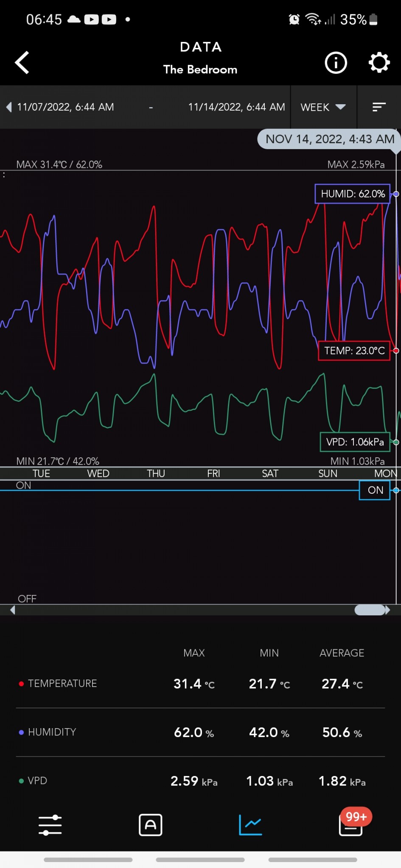Click the TEMP: 23.0°C chart label

[354, 351]
